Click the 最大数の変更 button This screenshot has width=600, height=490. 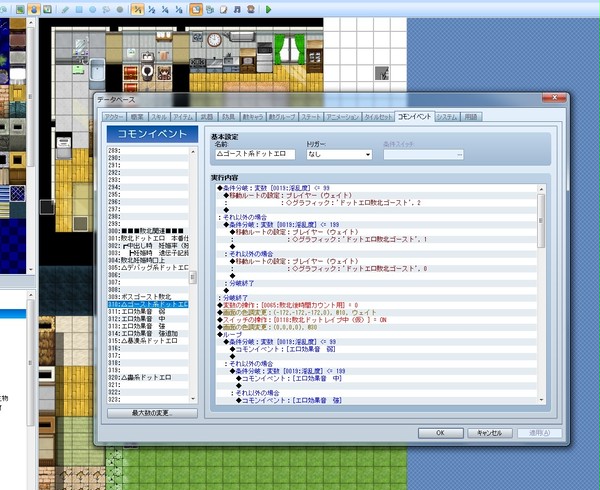pos(152,413)
